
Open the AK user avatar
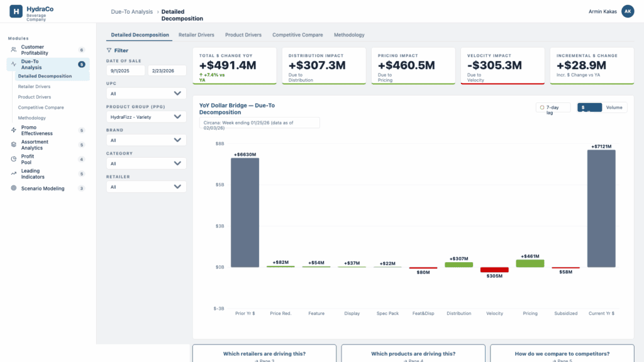pyautogui.click(x=628, y=11)
